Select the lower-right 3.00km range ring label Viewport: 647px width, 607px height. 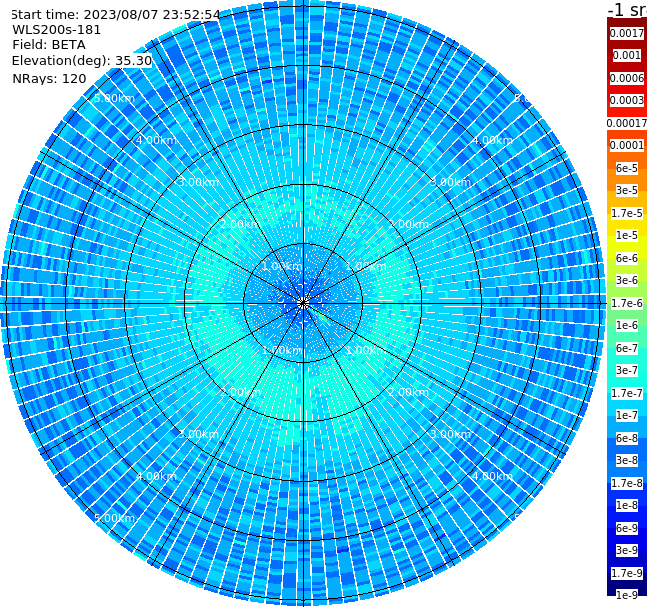click(x=450, y=434)
